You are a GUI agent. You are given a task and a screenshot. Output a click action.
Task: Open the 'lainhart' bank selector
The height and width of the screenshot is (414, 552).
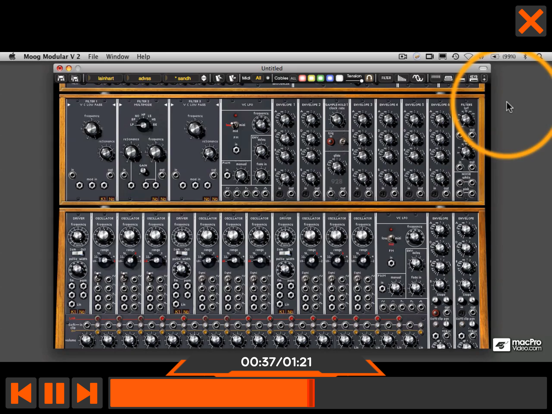(106, 78)
